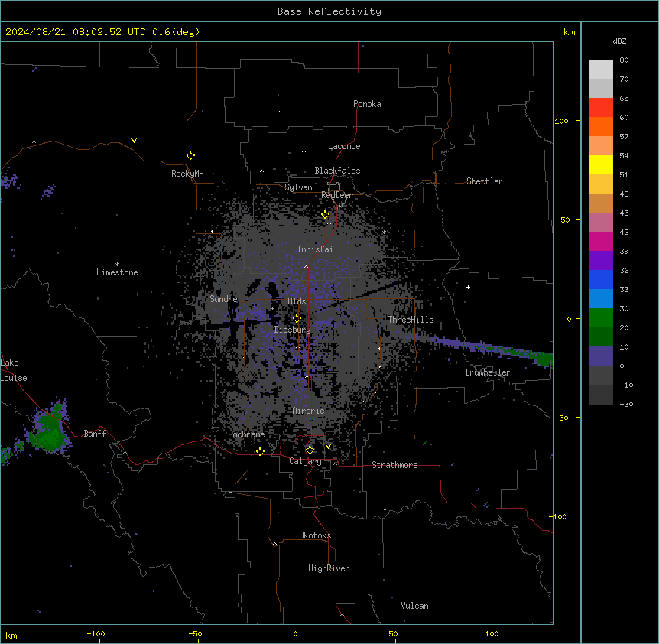Click the light gray 80 dBZ legend swatch
This screenshot has width=659, height=644.
pos(601,69)
